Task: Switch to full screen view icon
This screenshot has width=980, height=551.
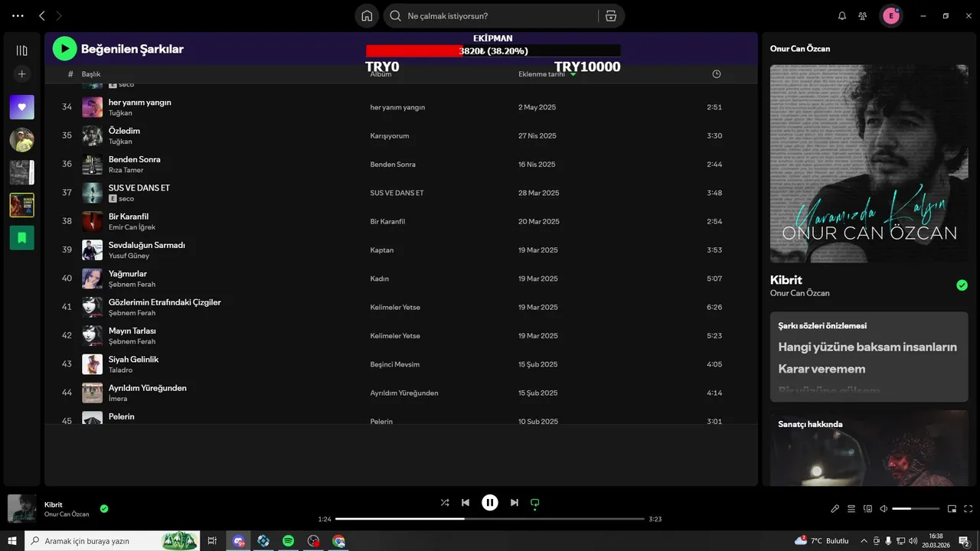Action: [969, 508]
